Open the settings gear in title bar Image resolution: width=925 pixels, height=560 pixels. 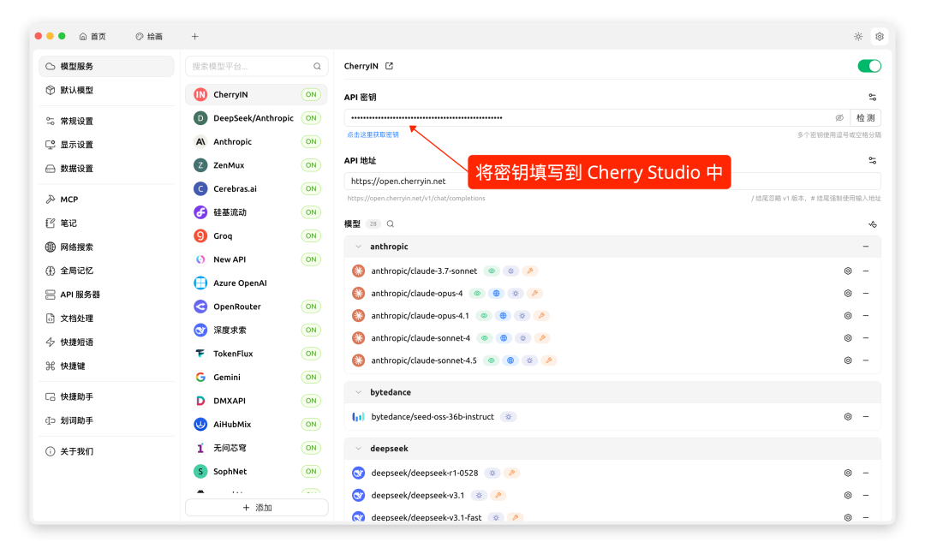[879, 37]
